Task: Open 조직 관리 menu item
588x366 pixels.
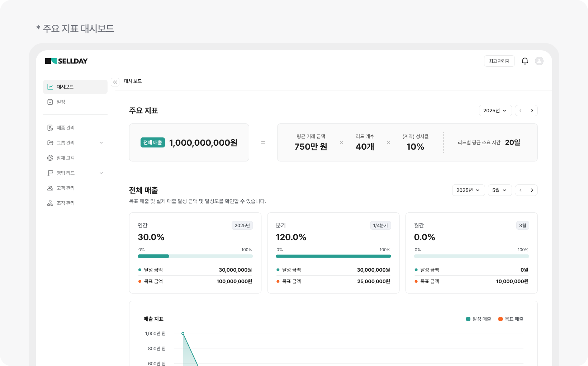Action: (75, 203)
